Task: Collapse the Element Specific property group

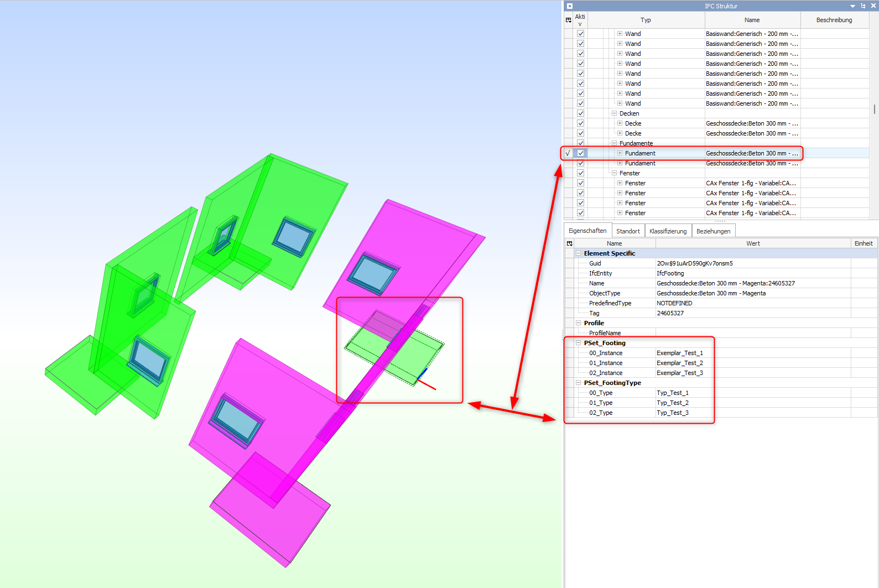Action: click(579, 253)
